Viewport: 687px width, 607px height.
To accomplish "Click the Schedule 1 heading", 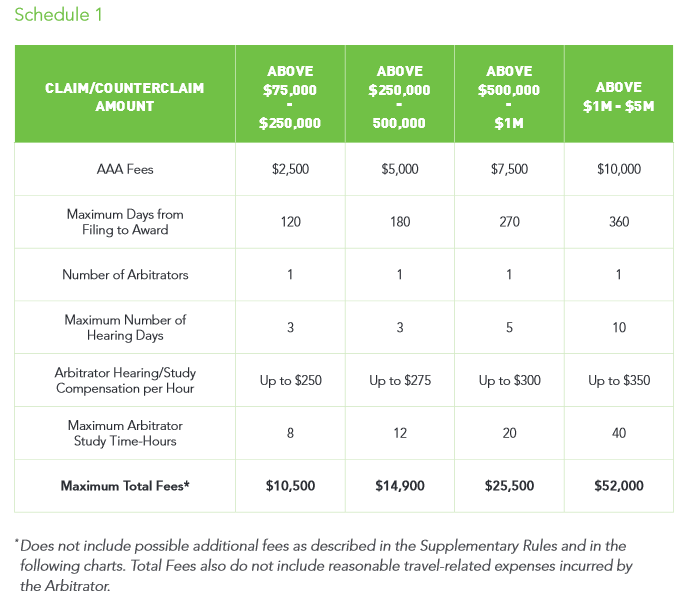I will pyautogui.click(x=58, y=15).
